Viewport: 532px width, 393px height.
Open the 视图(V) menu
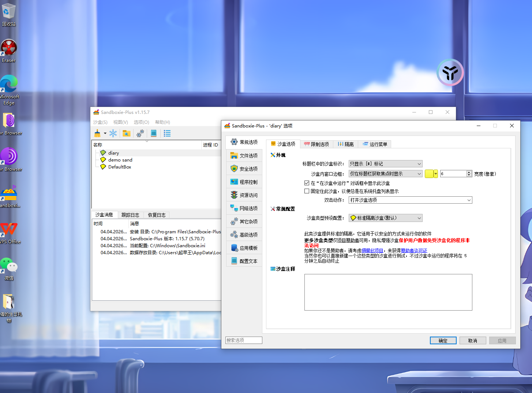[x=120, y=122]
